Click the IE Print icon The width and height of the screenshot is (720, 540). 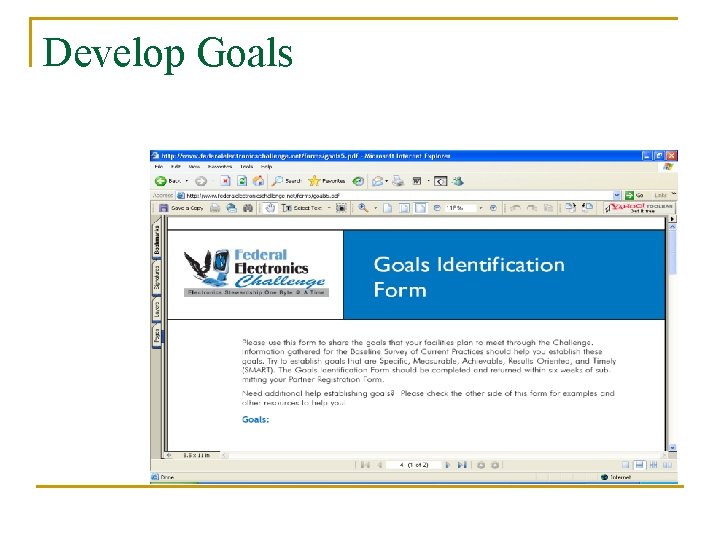pyautogui.click(x=398, y=181)
